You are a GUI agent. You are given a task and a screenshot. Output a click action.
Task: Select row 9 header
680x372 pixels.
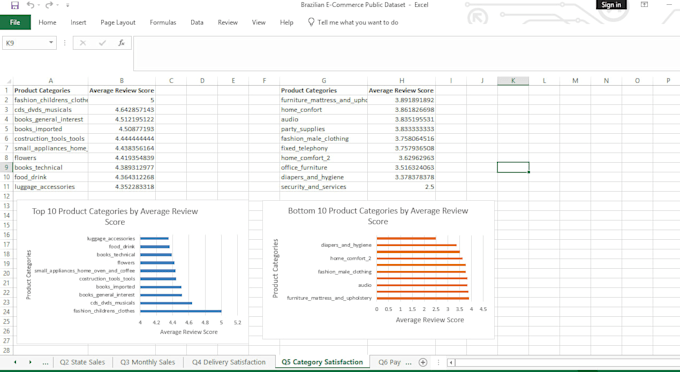click(x=7, y=167)
